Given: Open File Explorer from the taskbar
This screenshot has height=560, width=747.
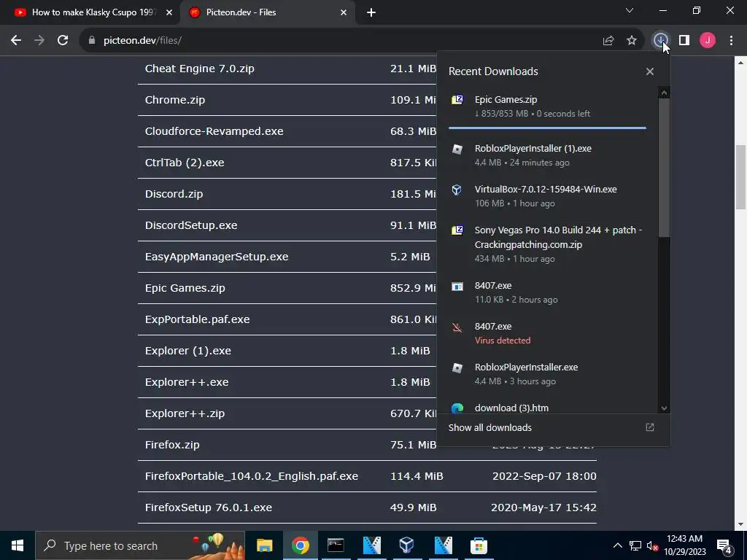Looking at the screenshot, I should tap(264, 545).
